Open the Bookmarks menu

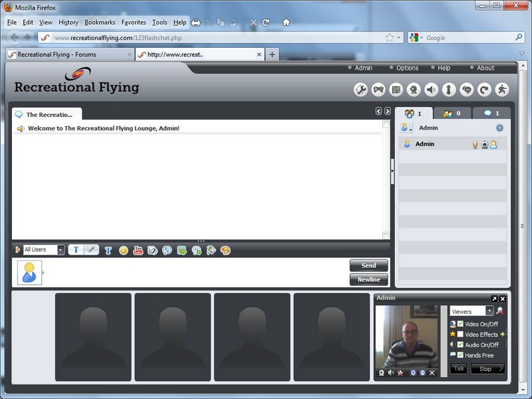[x=100, y=23]
